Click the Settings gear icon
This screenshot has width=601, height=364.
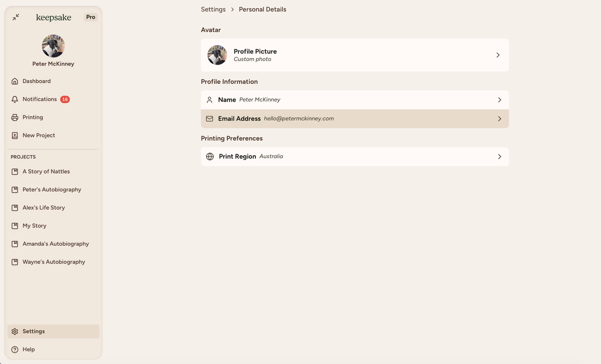(15, 331)
